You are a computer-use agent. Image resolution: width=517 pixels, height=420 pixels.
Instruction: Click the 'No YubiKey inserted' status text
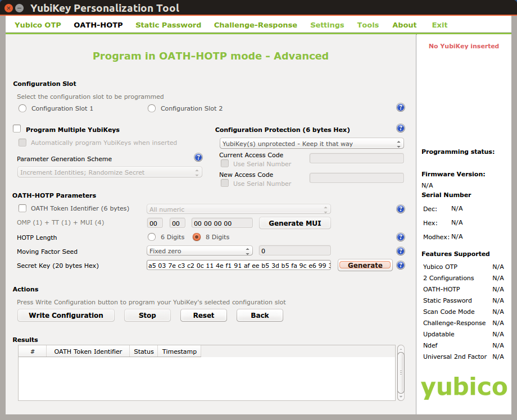[x=464, y=46]
